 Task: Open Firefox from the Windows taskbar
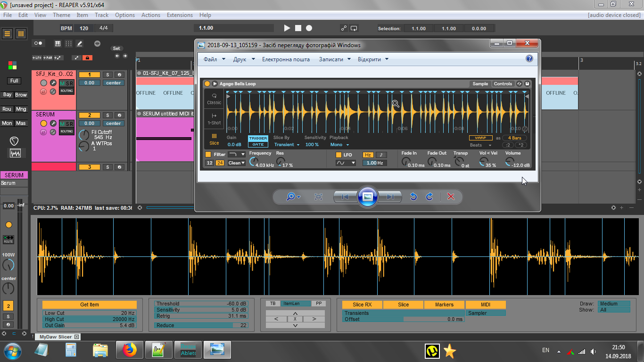(x=129, y=350)
